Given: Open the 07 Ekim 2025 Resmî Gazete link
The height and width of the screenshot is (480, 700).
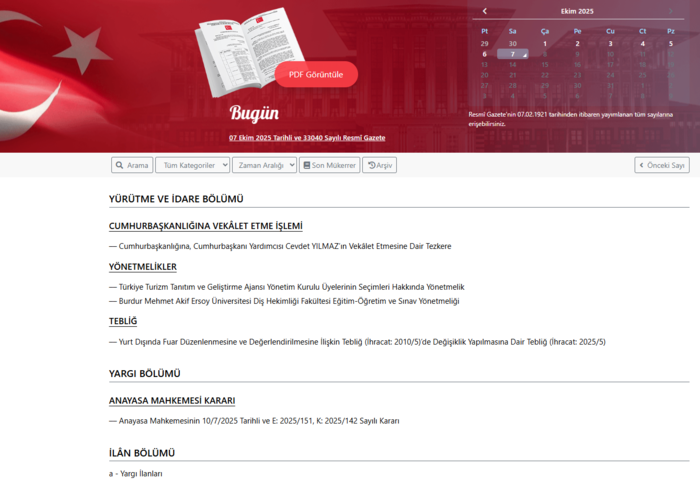Looking at the screenshot, I should pyautogui.click(x=307, y=138).
